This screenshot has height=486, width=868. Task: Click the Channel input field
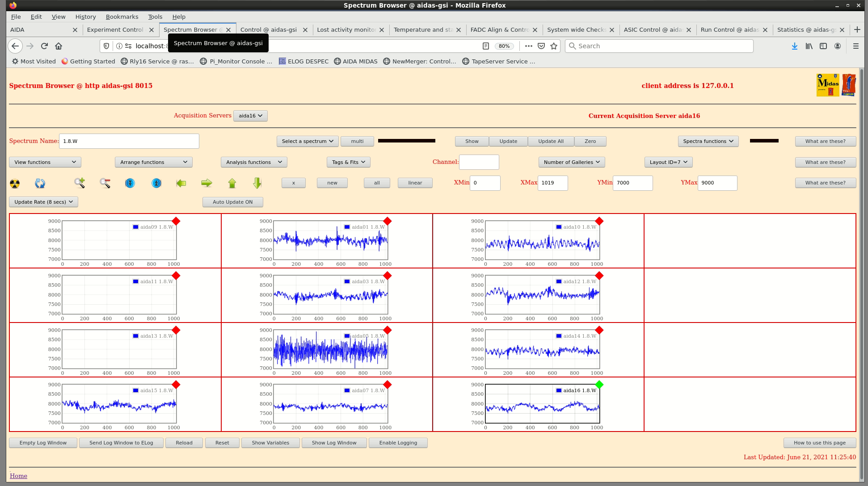click(x=479, y=162)
